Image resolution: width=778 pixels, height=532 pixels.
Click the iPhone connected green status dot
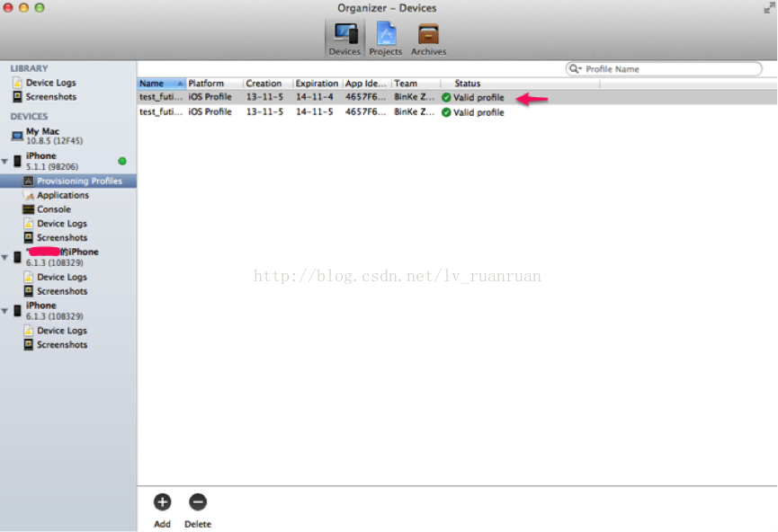122,161
